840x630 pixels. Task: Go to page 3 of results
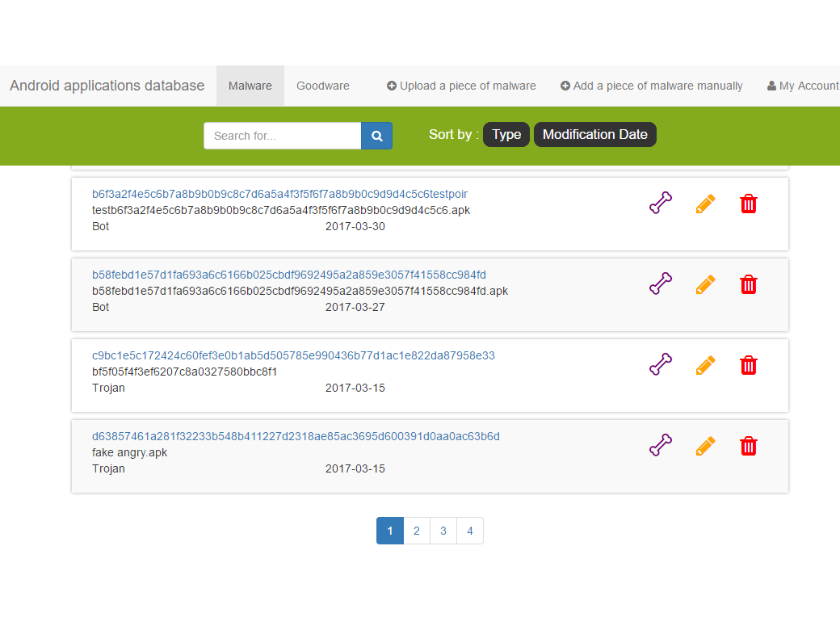[x=443, y=531]
